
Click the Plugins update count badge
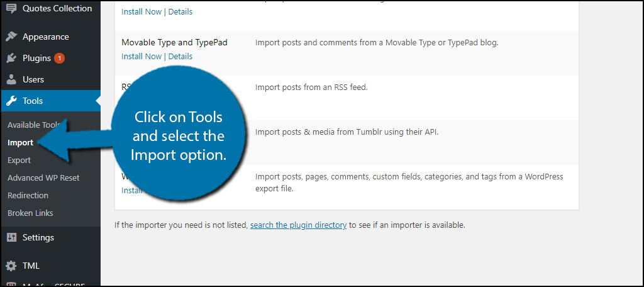click(60, 58)
